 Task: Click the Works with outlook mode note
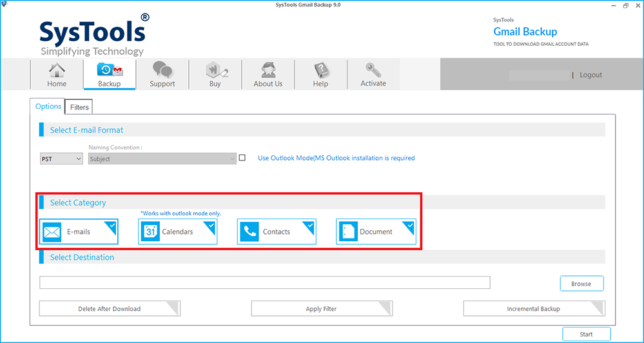(181, 213)
